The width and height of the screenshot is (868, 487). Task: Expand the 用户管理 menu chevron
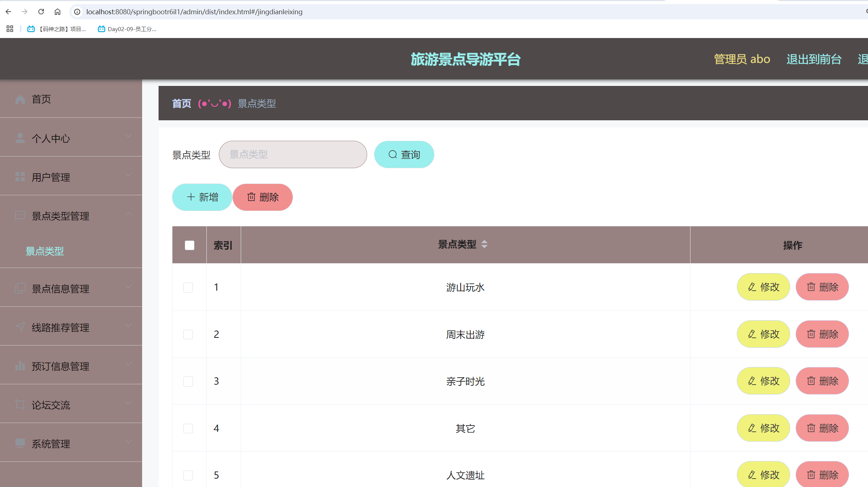tap(128, 175)
